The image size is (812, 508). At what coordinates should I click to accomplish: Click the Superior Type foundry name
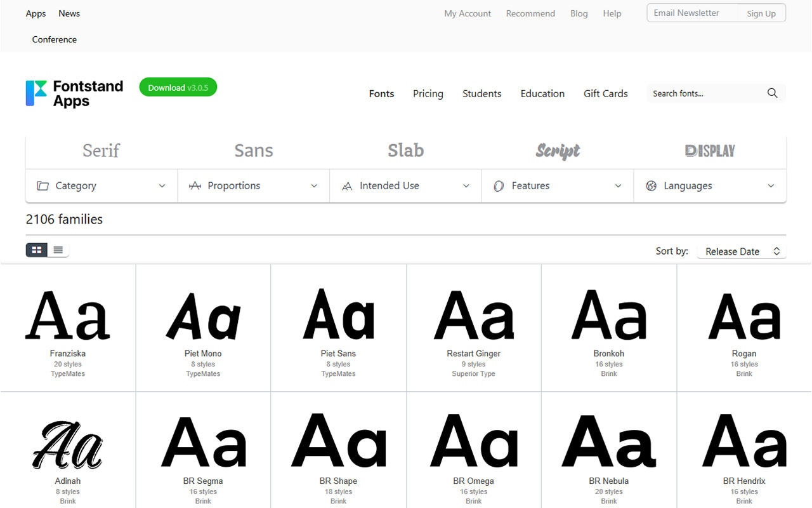[474, 374]
